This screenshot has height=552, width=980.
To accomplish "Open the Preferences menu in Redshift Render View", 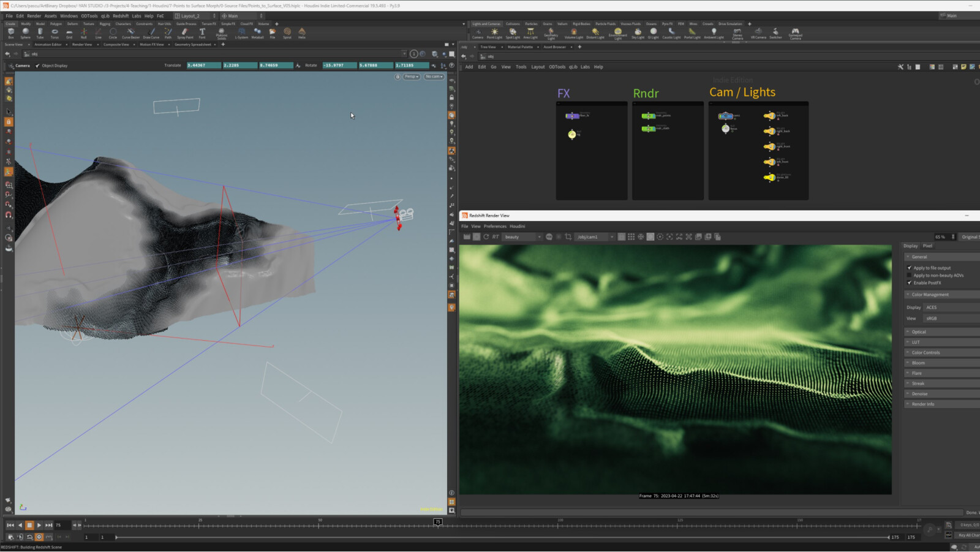I will [496, 226].
